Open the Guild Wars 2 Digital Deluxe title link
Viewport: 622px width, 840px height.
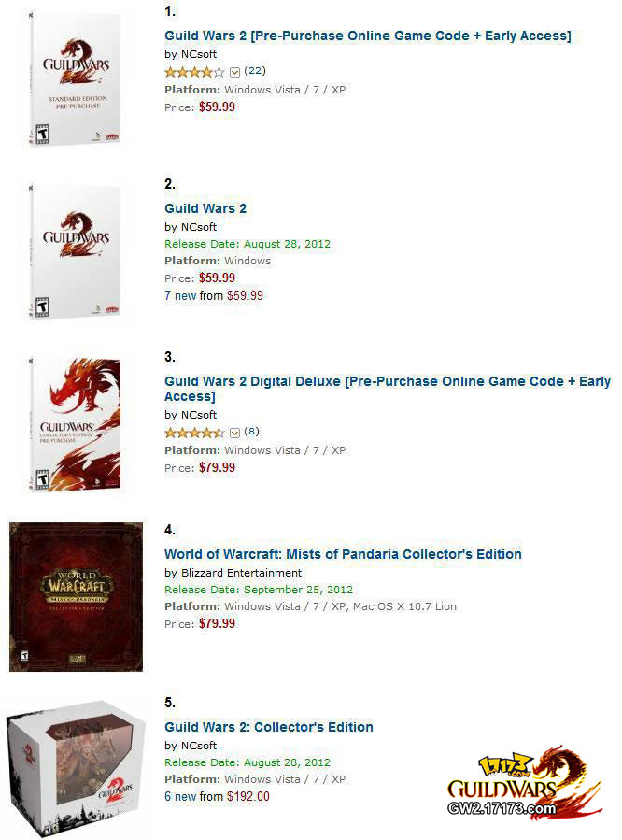point(388,389)
